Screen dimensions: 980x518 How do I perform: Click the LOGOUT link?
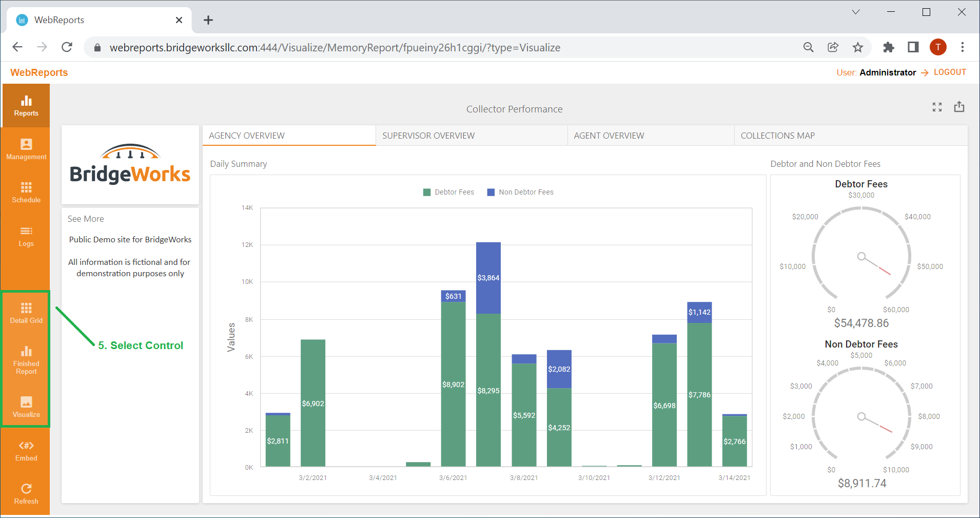pyautogui.click(x=950, y=72)
